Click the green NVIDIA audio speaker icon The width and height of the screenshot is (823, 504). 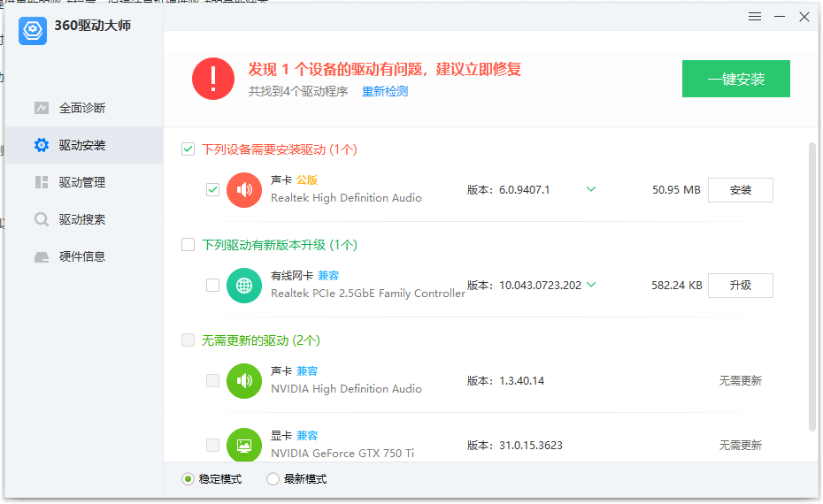(244, 381)
